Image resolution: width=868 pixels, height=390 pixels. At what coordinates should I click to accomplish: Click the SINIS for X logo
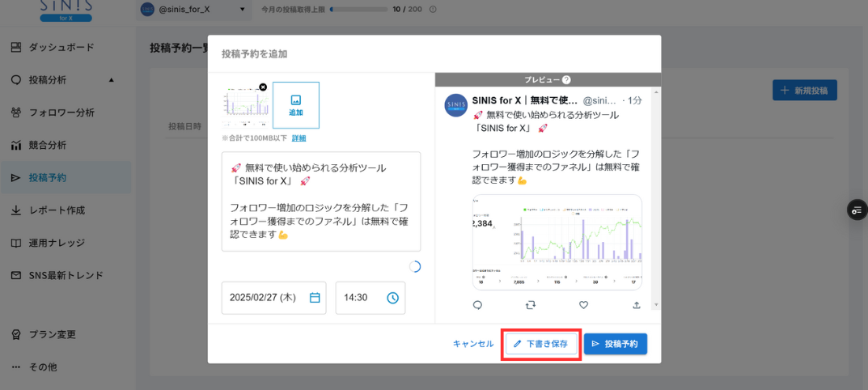[x=66, y=11]
